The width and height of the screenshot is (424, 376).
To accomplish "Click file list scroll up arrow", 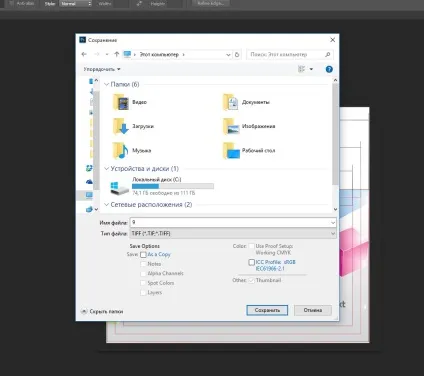I will (335, 80).
